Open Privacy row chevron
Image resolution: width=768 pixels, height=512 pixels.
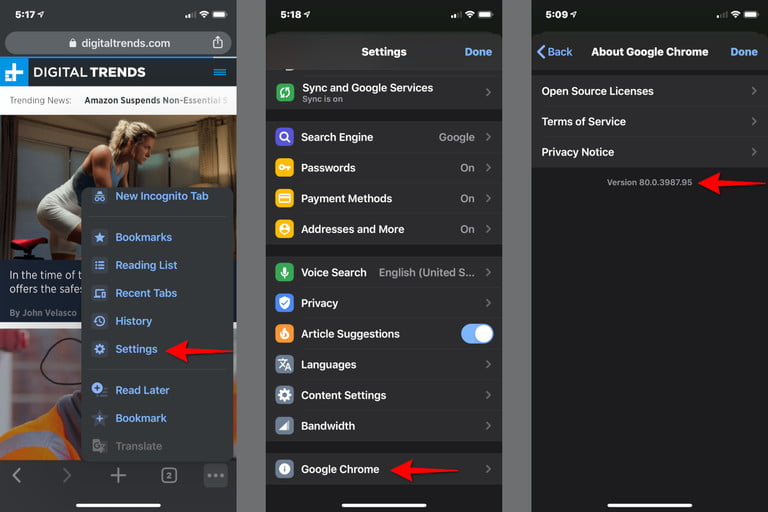(488, 303)
